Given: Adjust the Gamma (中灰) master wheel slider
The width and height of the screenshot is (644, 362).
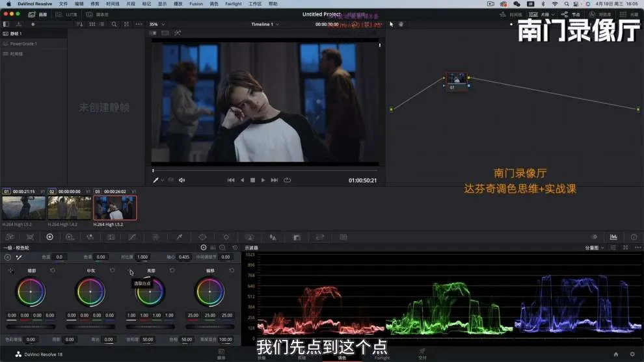Looking at the screenshot, I should pos(90,326).
